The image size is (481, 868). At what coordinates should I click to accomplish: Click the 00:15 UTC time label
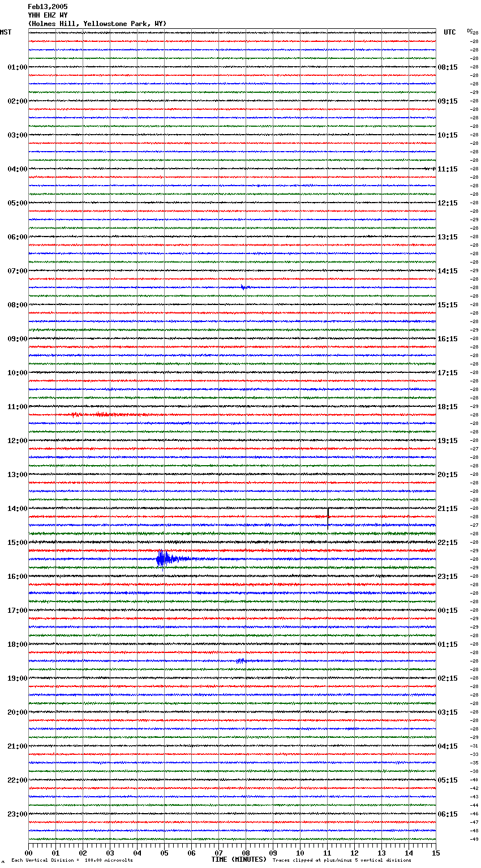point(448,611)
